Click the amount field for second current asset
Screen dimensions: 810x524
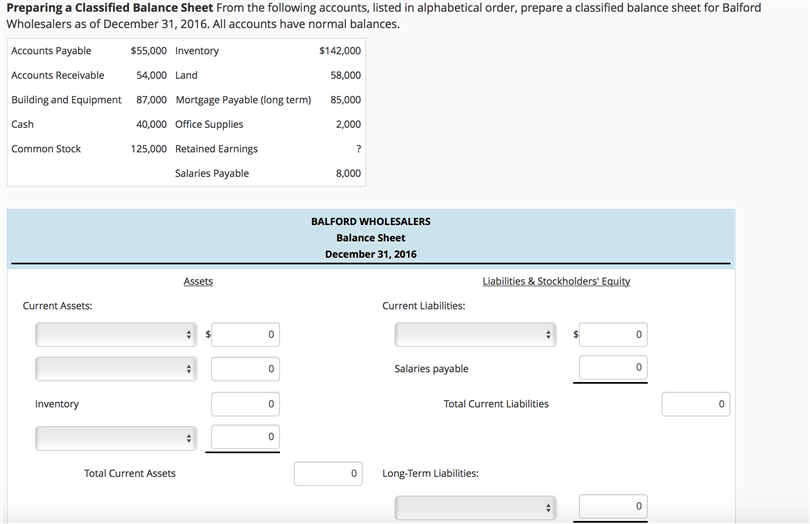tap(245, 369)
